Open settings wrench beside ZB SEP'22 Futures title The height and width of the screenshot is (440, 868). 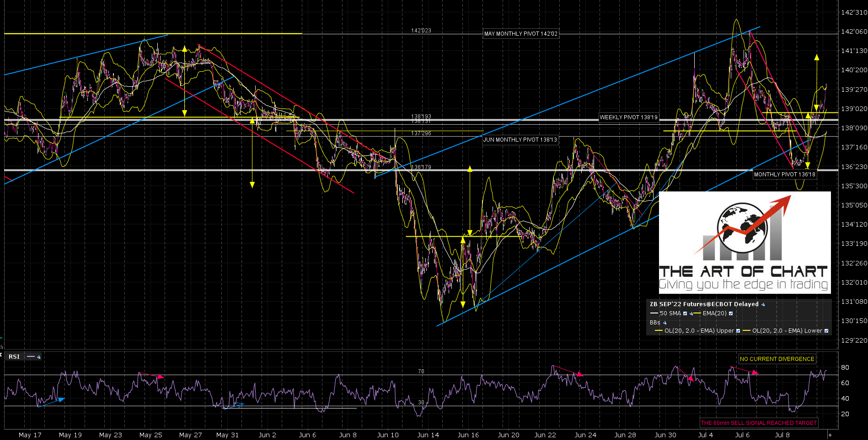[x=763, y=304]
